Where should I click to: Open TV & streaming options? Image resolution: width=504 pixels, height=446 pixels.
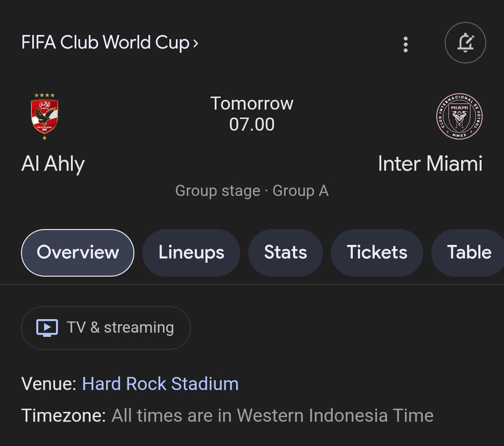(105, 327)
